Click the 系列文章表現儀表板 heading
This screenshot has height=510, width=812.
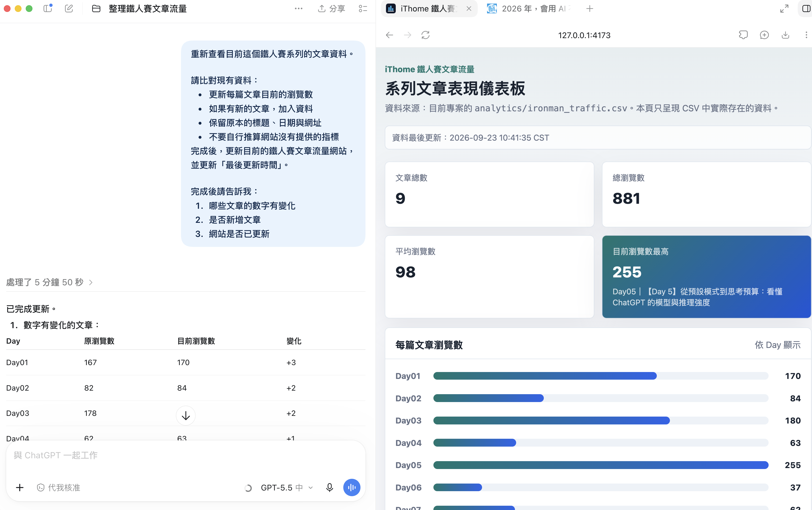tap(455, 88)
